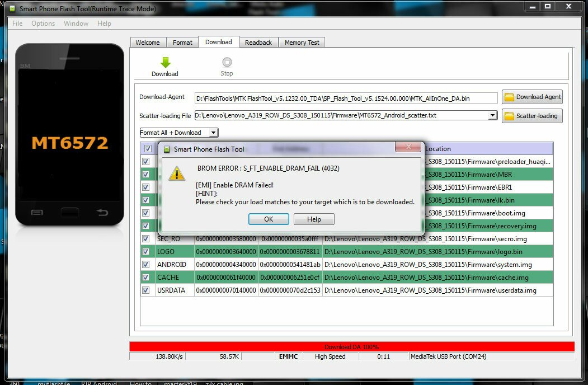Switch to the Readback tab
The width and height of the screenshot is (588, 385).
(258, 43)
